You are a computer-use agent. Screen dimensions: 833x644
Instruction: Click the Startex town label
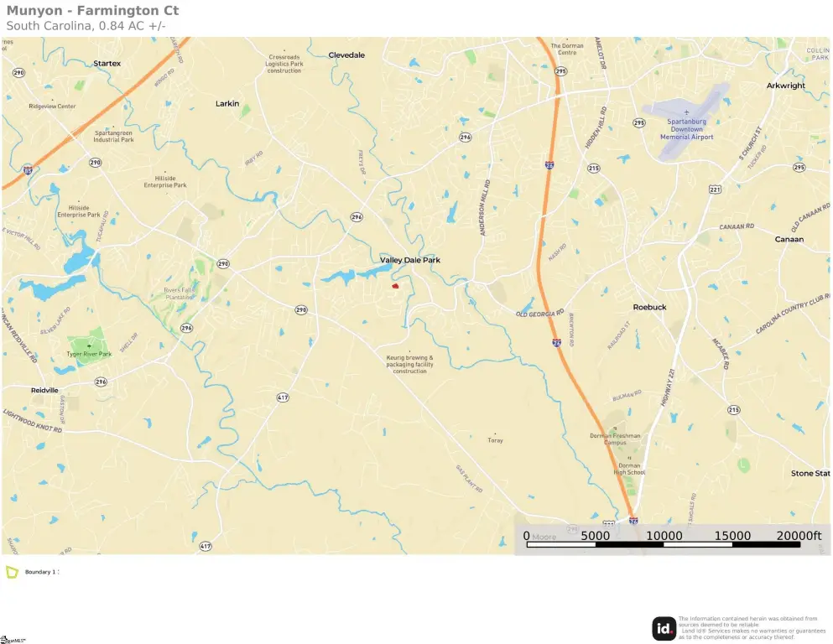pos(107,63)
